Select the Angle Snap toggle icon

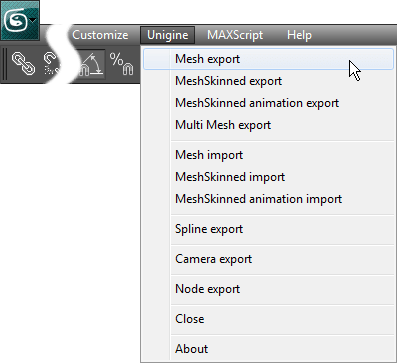(90, 64)
